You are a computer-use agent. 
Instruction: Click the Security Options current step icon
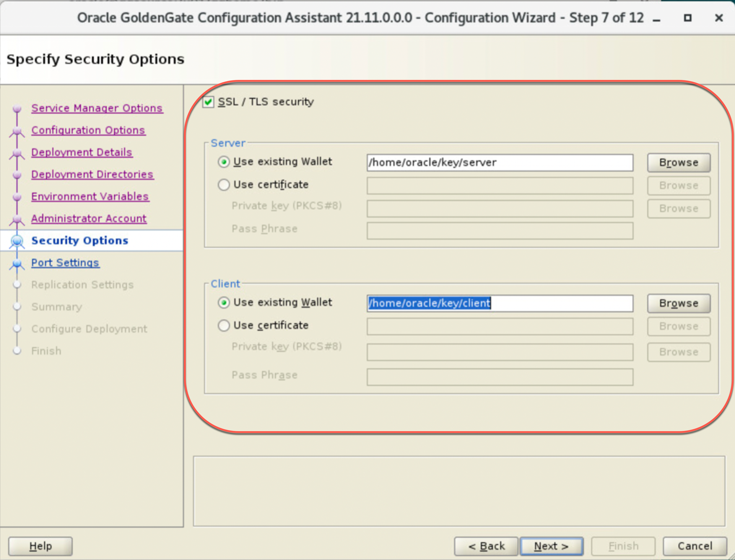[17, 241]
